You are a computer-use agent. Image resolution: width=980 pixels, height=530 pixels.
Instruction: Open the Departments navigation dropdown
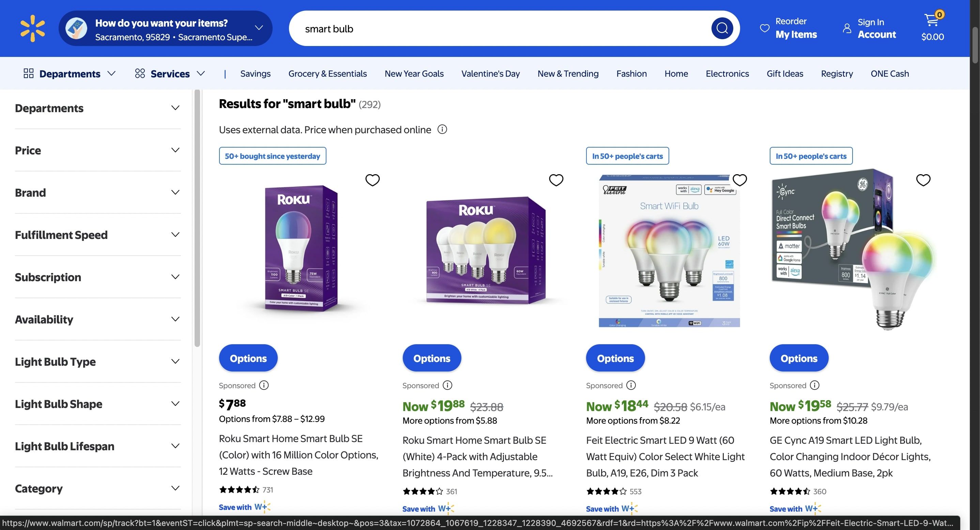click(x=70, y=73)
